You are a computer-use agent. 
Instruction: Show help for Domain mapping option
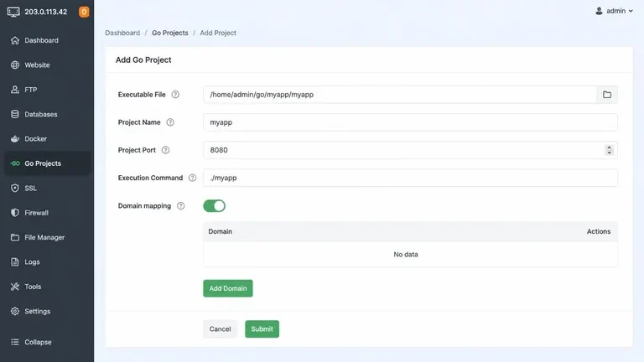tap(181, 206)
